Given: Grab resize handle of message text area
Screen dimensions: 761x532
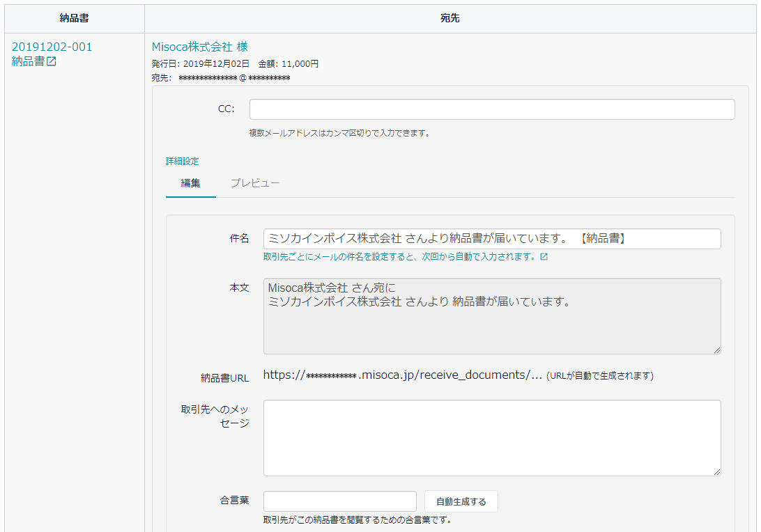Looking at the screenshot, I should coord(717,472).
